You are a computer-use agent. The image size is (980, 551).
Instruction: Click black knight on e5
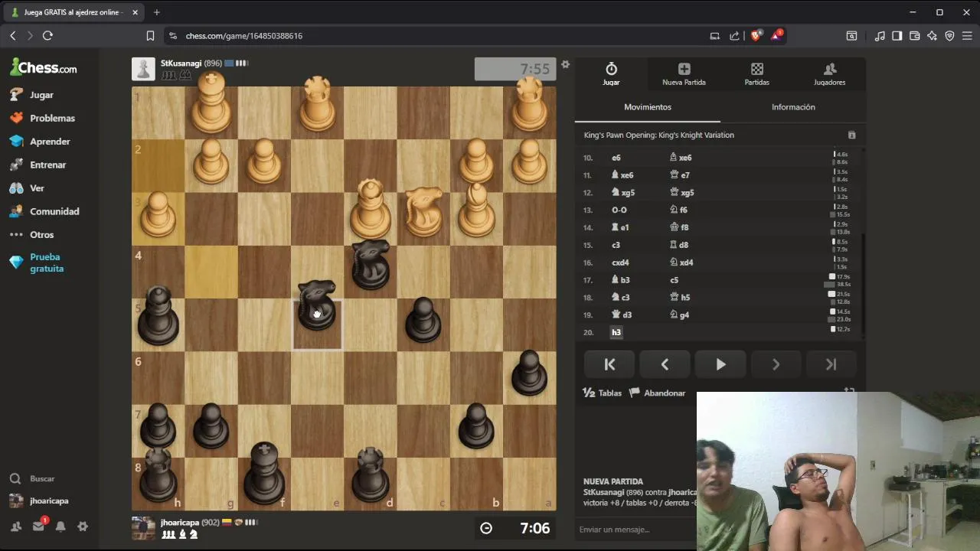[317, 305]
